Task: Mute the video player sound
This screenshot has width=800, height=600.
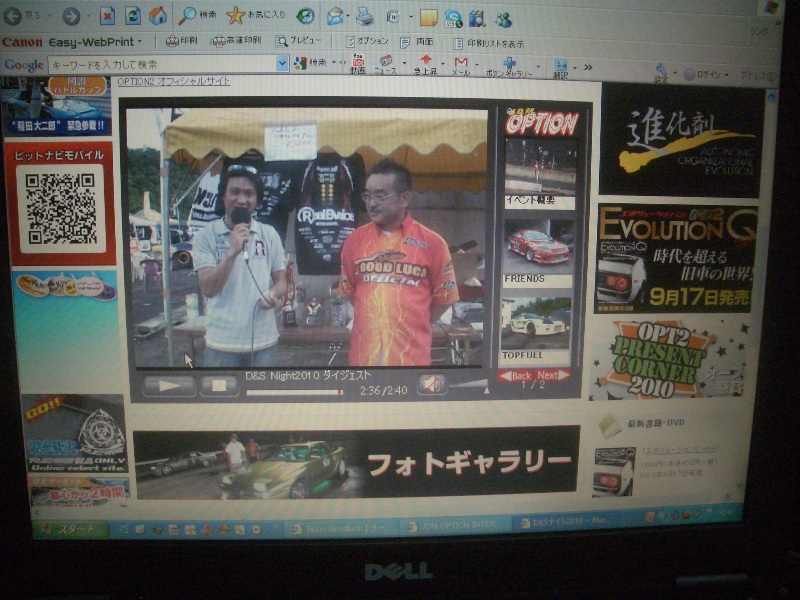Action: [x=432, y=384]
